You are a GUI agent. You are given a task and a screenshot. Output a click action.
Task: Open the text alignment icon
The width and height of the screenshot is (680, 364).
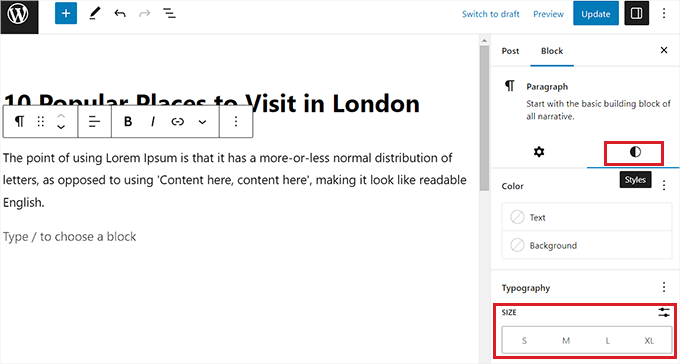pos(95,121)
